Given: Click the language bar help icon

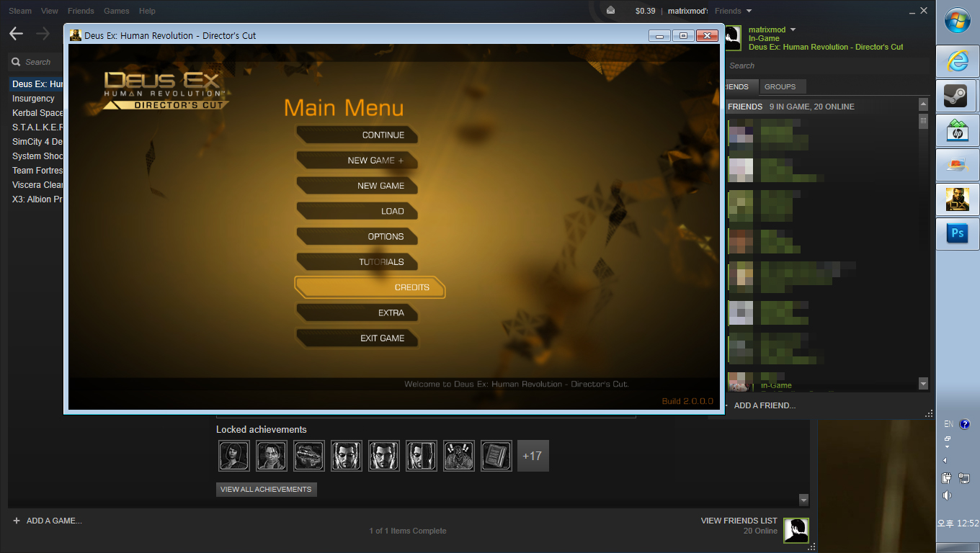Looking at the screenshot, I should tap(965, 424).
